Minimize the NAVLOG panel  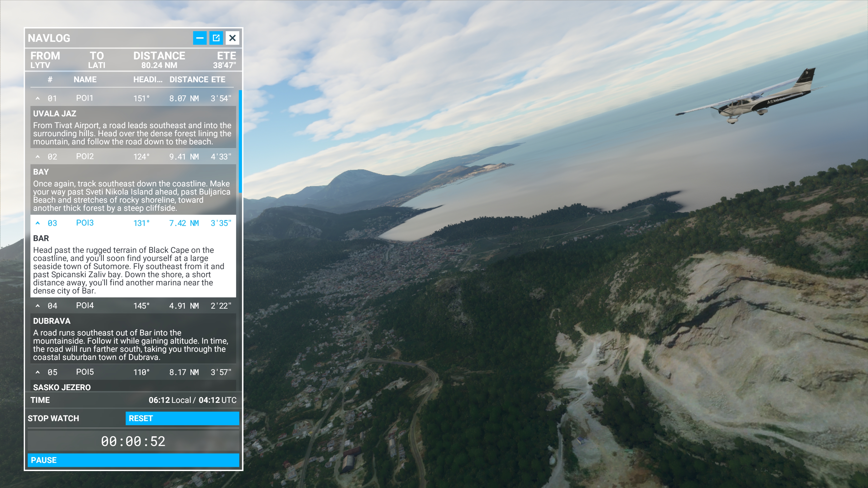click(199, 38)
